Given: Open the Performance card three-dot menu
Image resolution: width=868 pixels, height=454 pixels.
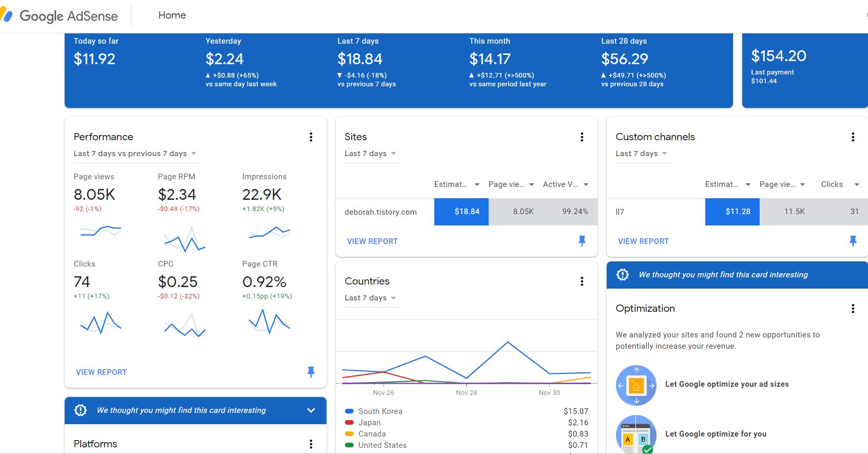Looking at the screenshot, I should [x=311, y=137].
